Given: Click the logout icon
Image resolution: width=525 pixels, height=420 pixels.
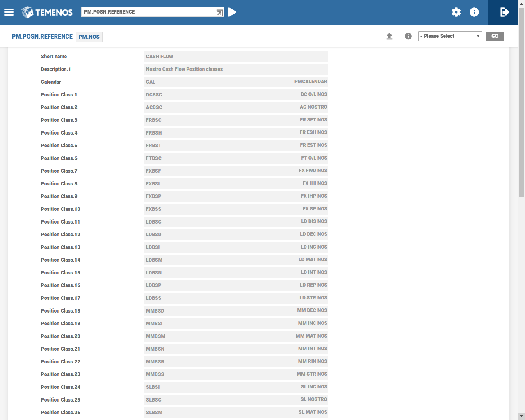Looking at the screenshot, I should tap(504, 12).
